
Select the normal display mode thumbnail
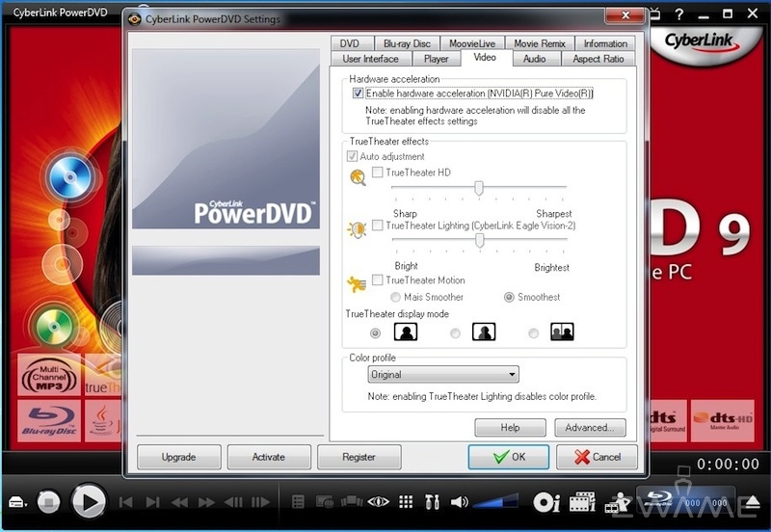(x=406, y=332)
